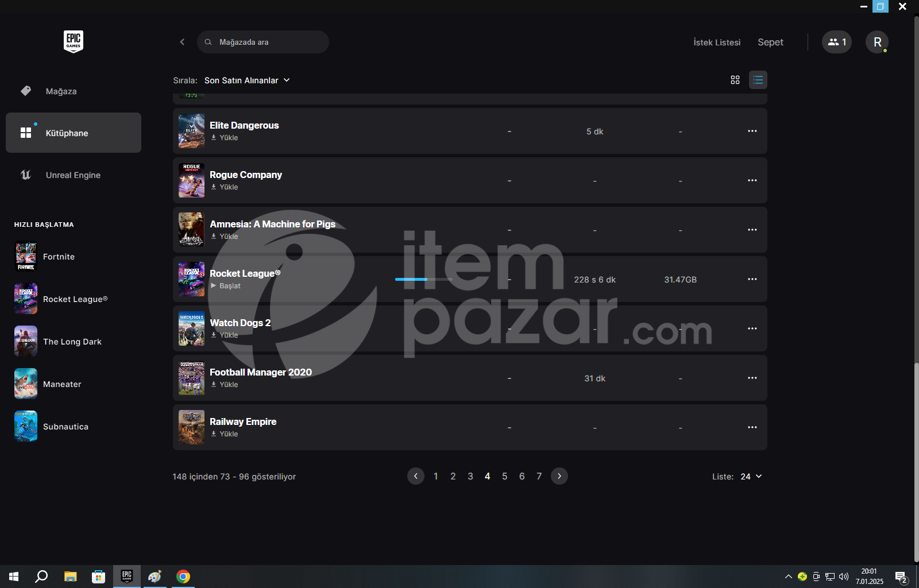Open options menu for Football Manager 2020
Viewport: 919px width, 588px height.
pos(752,378)
